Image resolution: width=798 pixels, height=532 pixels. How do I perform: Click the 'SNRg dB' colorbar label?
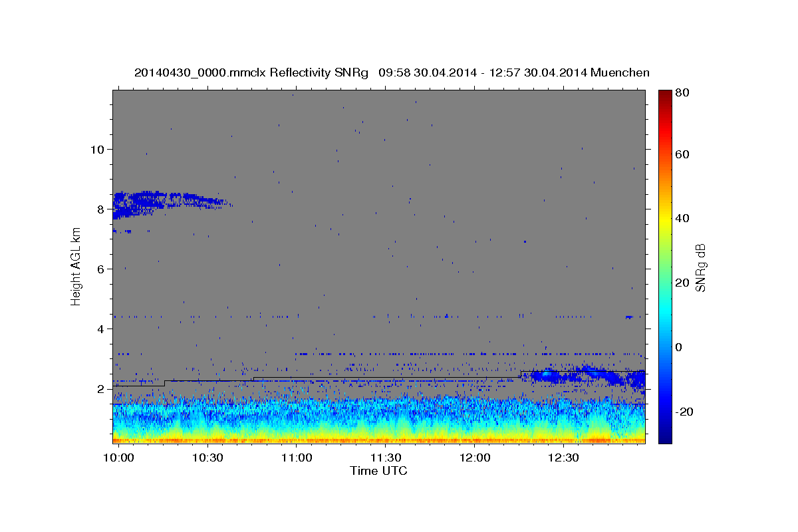tap(700, 267)
